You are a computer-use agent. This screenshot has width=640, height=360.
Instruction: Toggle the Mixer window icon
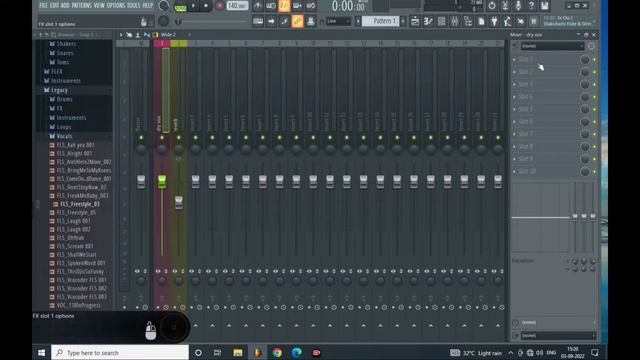click(455, 21)
